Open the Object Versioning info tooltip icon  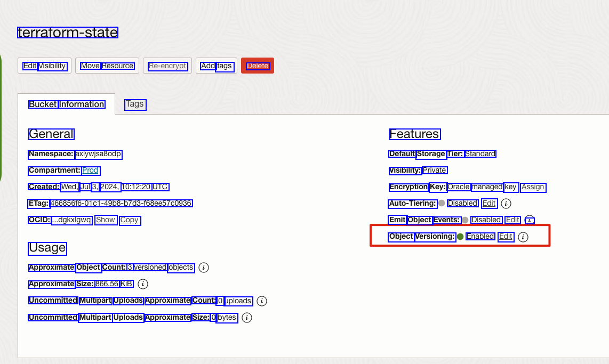pyautogui.click(x=523, y=237)
